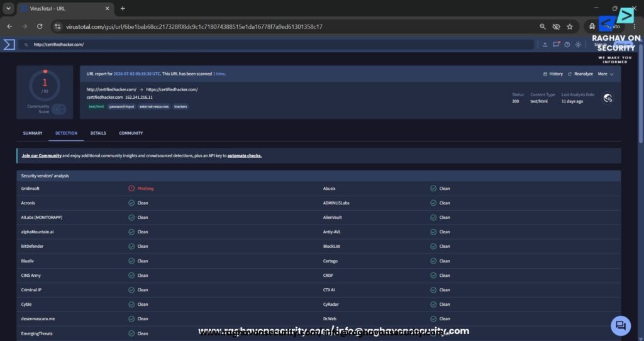Go back with browser back arrow
This screenshot has width=644, height=341.
(9, 26)
